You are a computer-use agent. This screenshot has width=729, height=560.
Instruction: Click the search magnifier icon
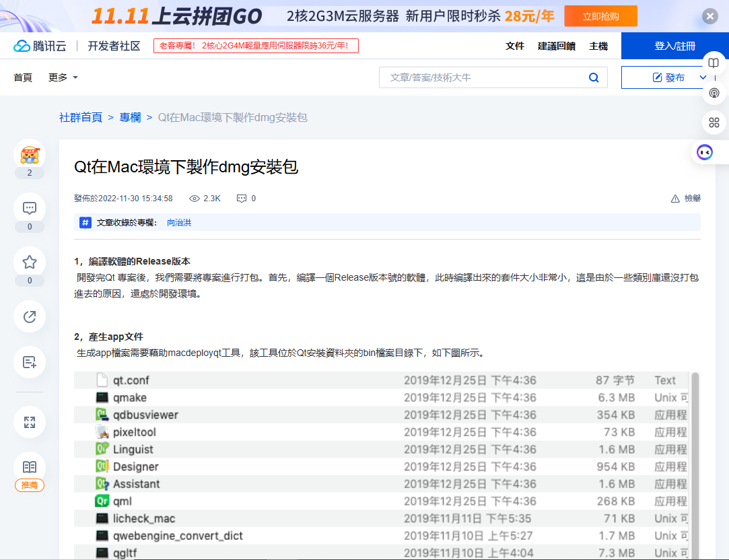pos(594,77)
